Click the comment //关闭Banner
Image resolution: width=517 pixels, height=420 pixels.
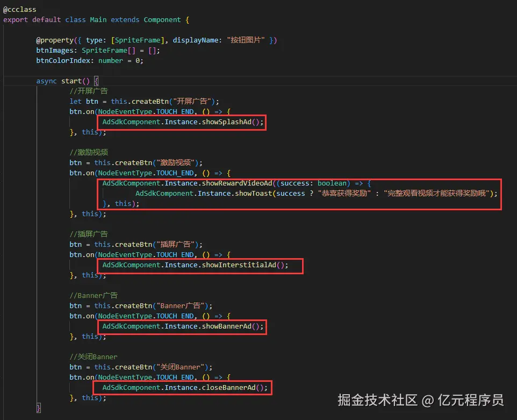click(94, 357)
